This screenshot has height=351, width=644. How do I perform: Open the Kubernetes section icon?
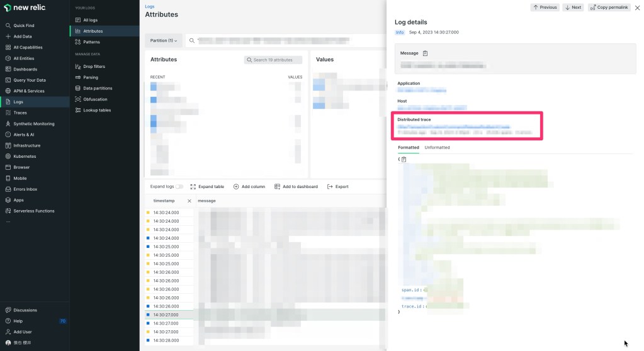(x=8, y=156)
